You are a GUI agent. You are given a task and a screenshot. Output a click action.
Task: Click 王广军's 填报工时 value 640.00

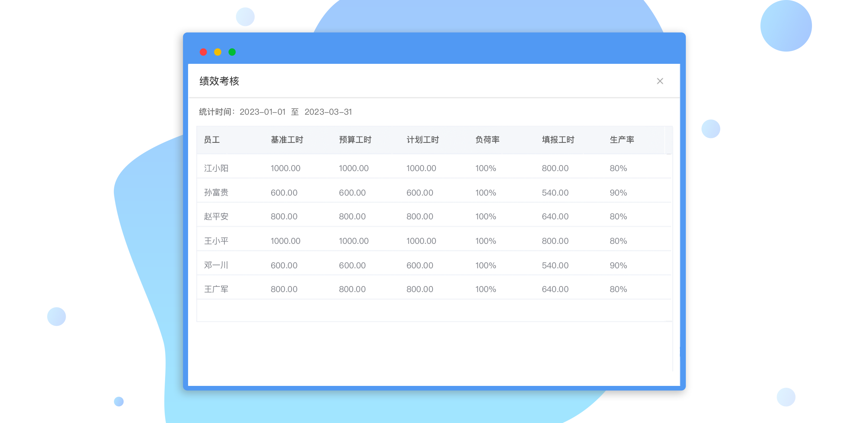[x=555, y=289]
